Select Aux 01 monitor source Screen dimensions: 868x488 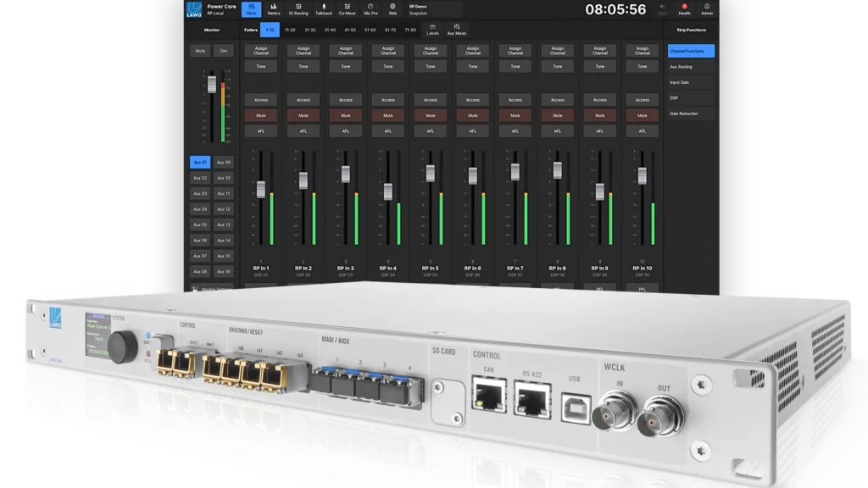pyautogui.click(x=200, y=162)
